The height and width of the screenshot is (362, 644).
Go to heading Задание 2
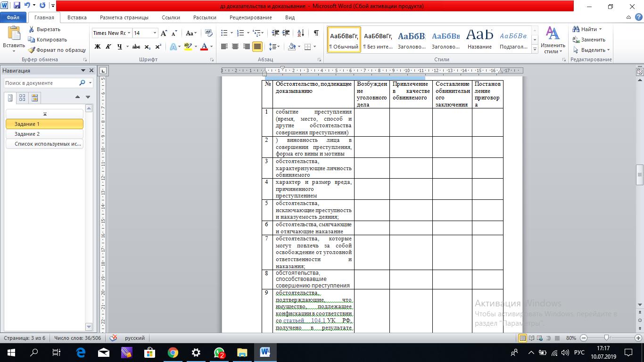pos(44,134)
